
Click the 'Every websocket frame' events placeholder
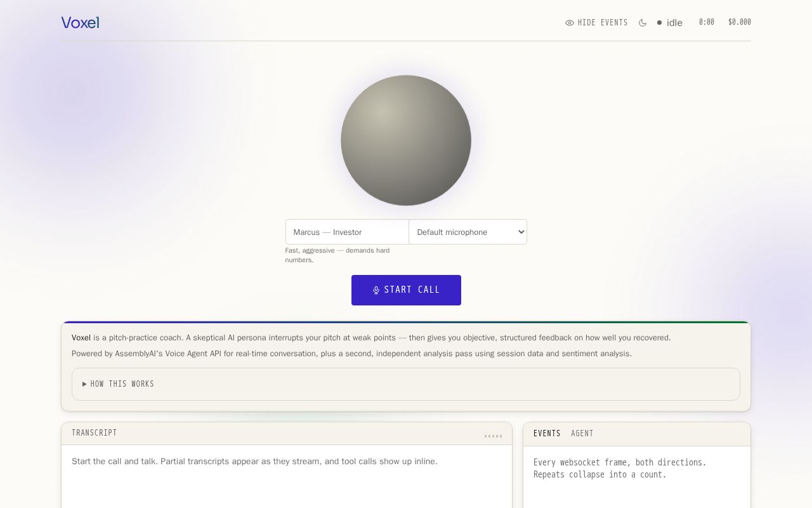pyautogui.click(x=620, y=469)
